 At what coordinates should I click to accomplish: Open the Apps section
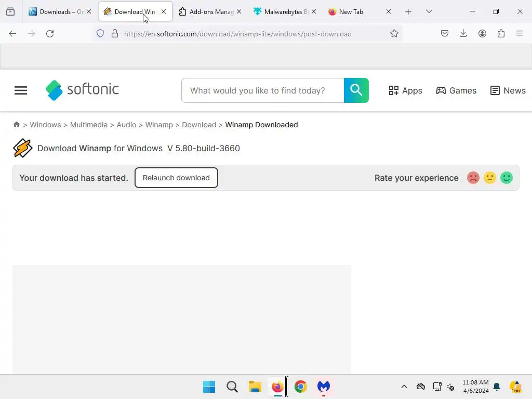[405, 90]
